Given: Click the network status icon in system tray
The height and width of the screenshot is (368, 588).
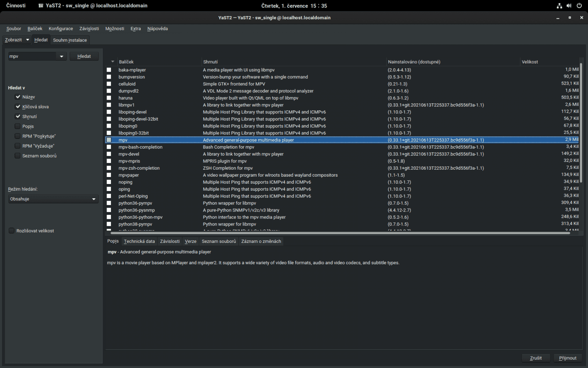Looking at the screenshot, I should click(x=559, y=6).
